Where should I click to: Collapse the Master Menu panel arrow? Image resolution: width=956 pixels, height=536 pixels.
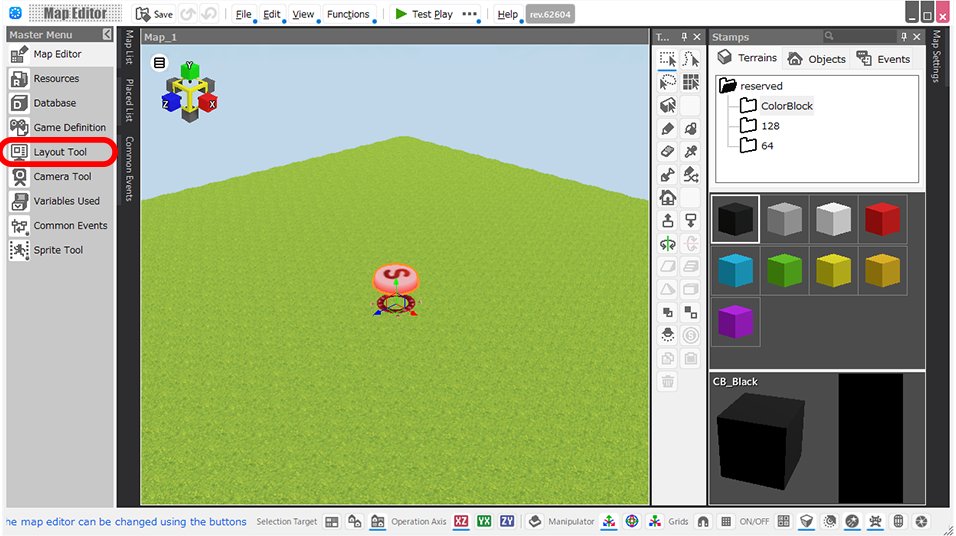pos(107,35)
